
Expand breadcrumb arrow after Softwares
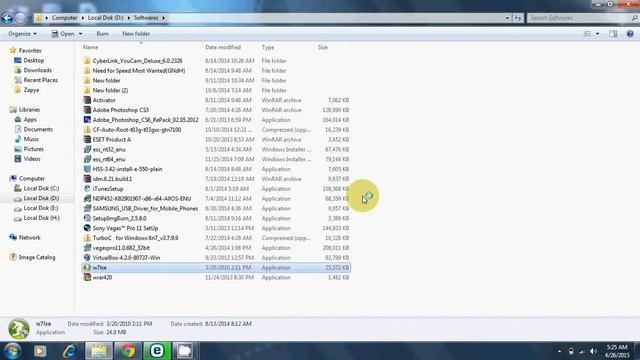pos(164,18)
